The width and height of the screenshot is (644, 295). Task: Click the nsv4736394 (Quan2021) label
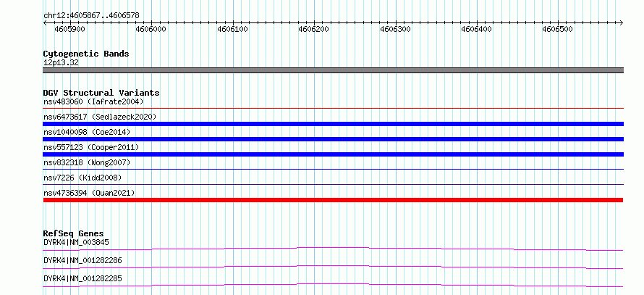[89, 193]
